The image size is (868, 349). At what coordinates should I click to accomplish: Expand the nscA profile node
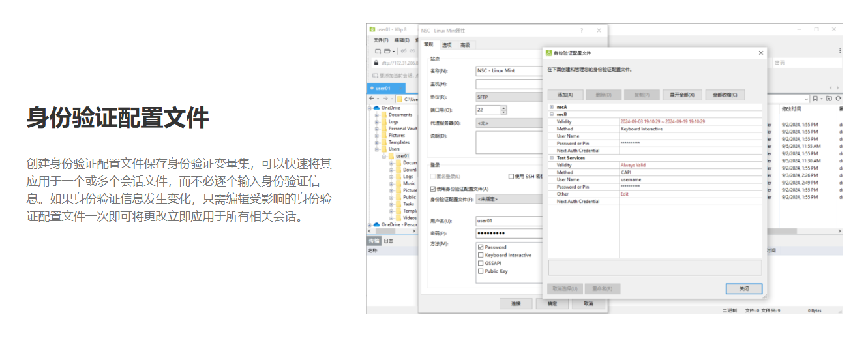pos(552,107)
